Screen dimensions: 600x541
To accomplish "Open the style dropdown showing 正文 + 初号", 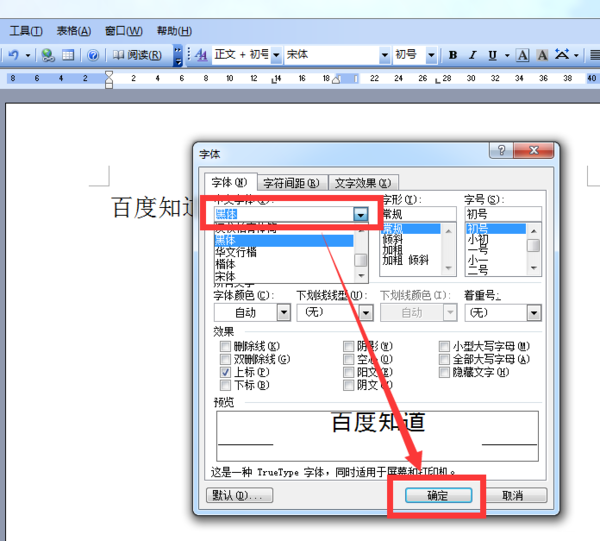I will (276, 55).
